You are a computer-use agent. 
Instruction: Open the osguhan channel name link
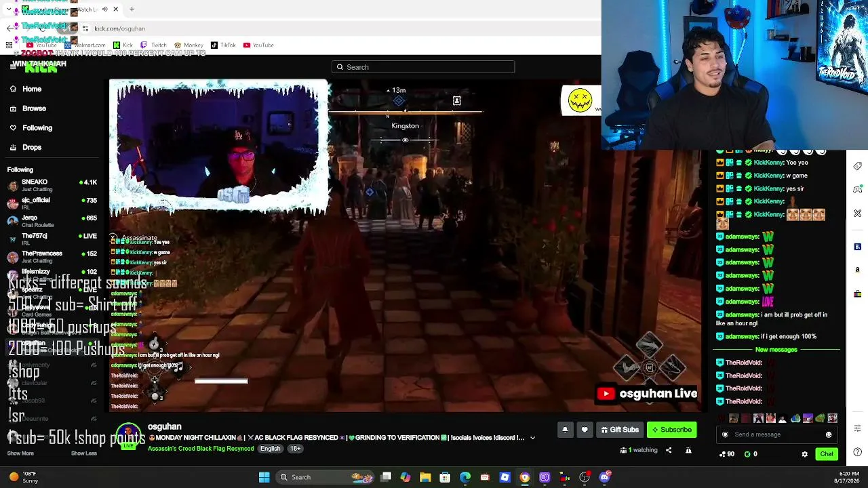pyautogui.click(x=165, y=427)
